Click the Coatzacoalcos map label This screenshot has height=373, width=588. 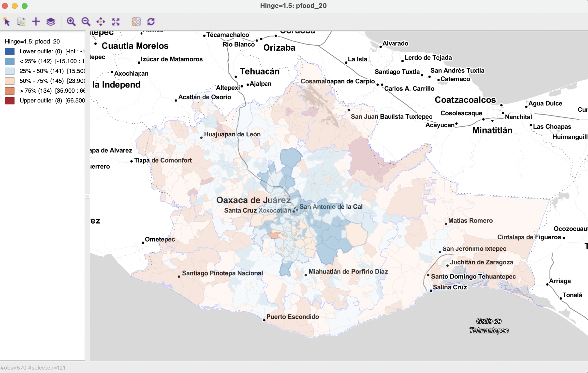pos(465,100)
